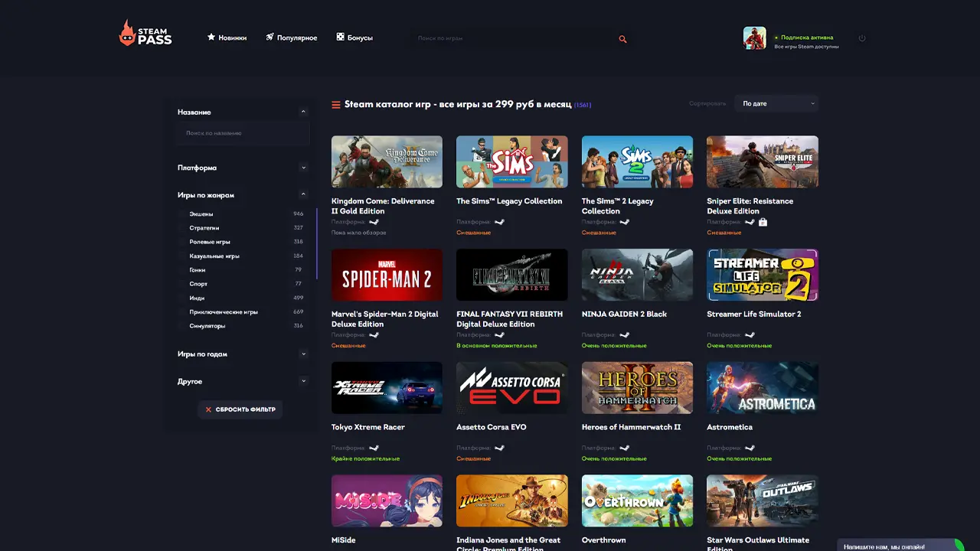
Task: Expand the Игры по годам section
Action: pos(303,354)
